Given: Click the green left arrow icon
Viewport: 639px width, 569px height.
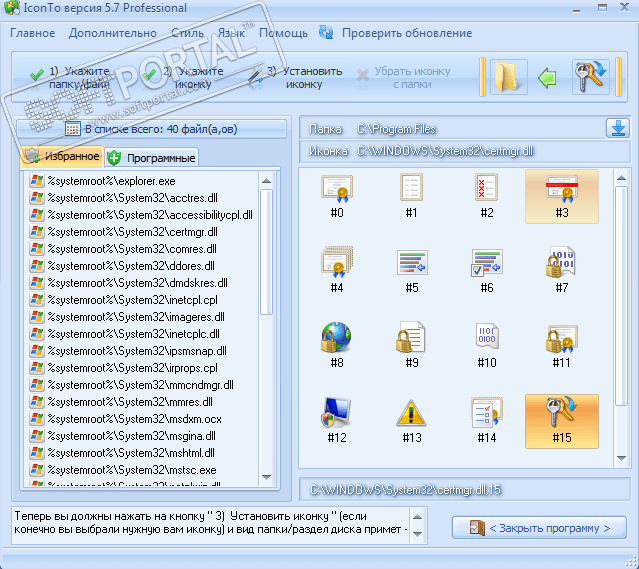Looking at the screenshot, I should click(547, 77).
